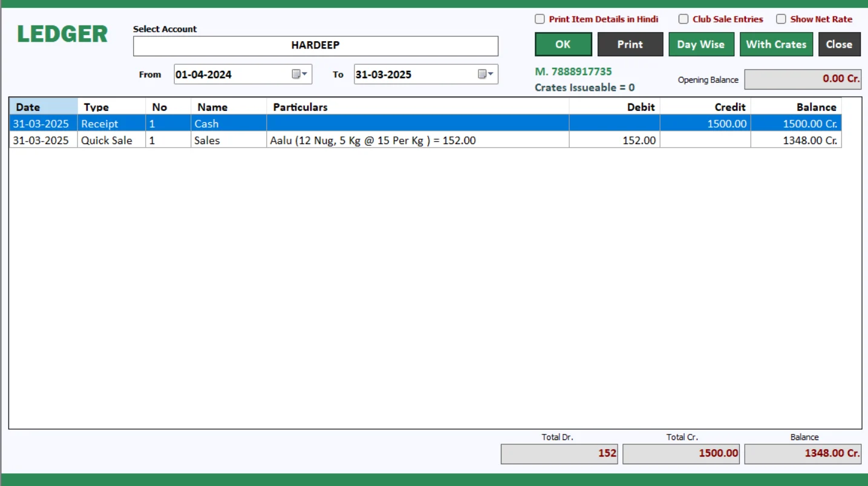Image resolution: width=868 pixels, height=486 pixels.
Task: Click the Type column header
Action: [x=112, y=107]
